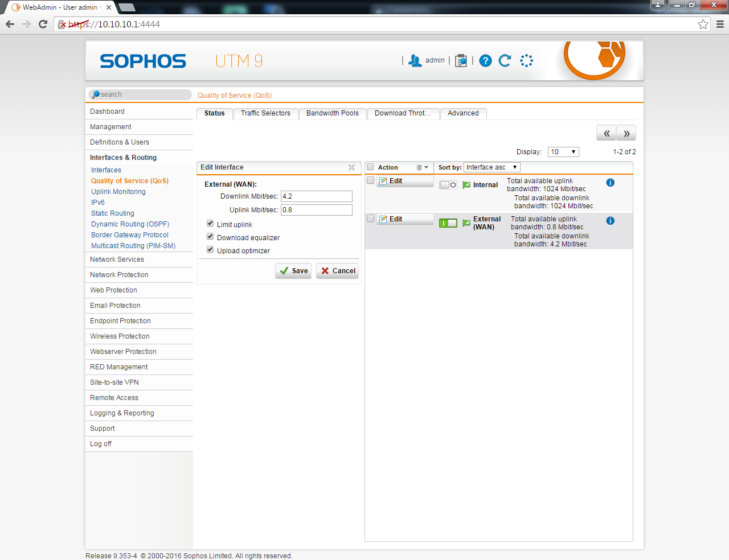Click the Uplink Mbit/sec input field
Image resolution: width=729 pixels, height=560 pixels.
pos(317,210)
